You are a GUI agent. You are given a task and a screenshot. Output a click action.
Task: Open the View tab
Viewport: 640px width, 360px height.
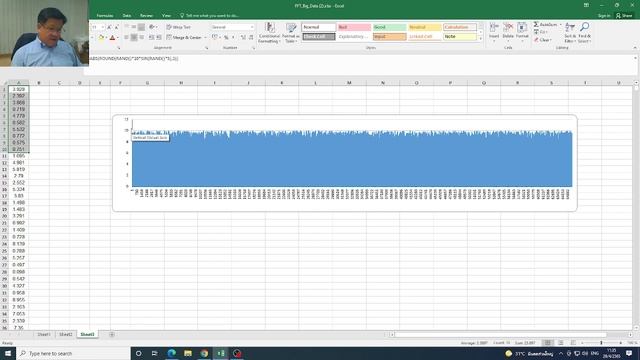pos(166,16)
